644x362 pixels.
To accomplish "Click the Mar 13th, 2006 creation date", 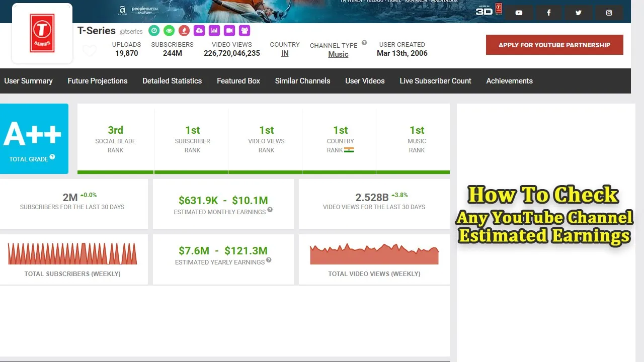I will 402,53.
